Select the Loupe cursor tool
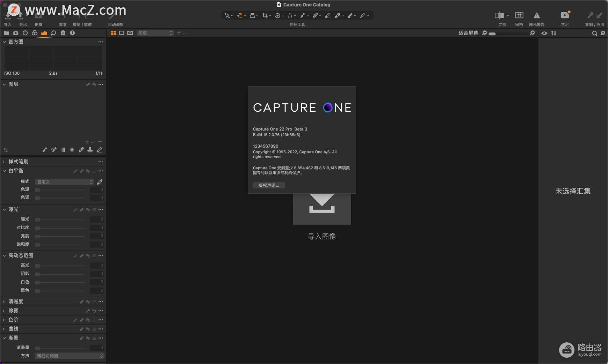608x364 pixels. pos(252,15)
